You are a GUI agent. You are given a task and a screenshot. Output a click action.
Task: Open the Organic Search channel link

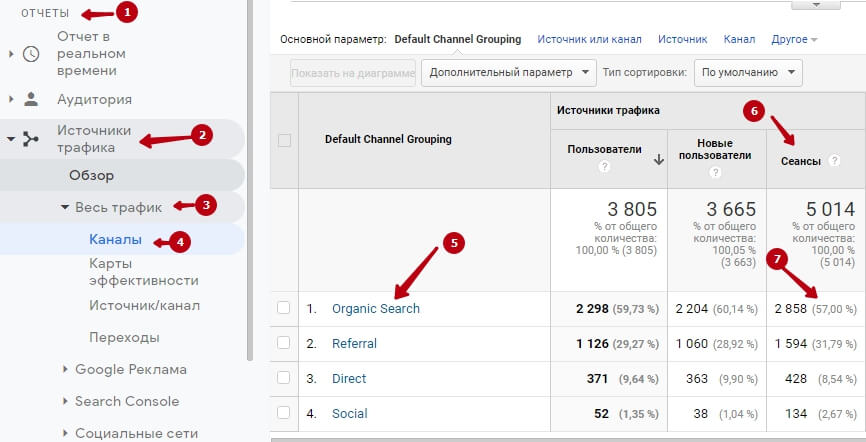[x=376, y=308]
